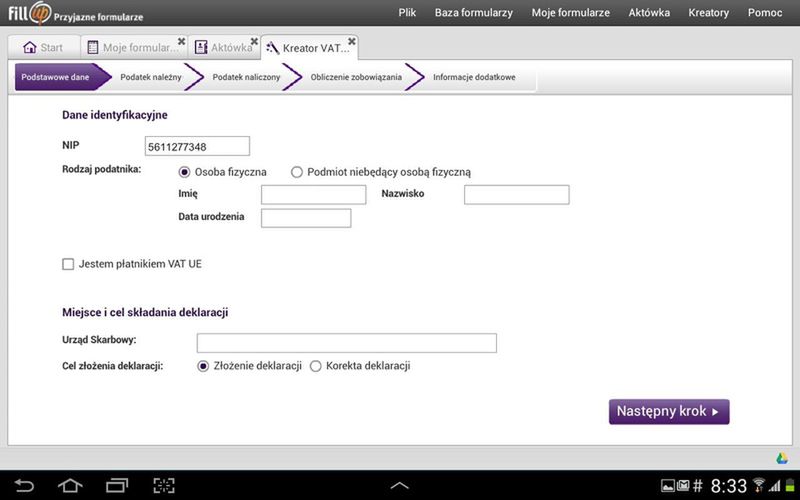Close the Moje formularze tab
Viewport: 800px width, 500px height.
pos(182,41)
